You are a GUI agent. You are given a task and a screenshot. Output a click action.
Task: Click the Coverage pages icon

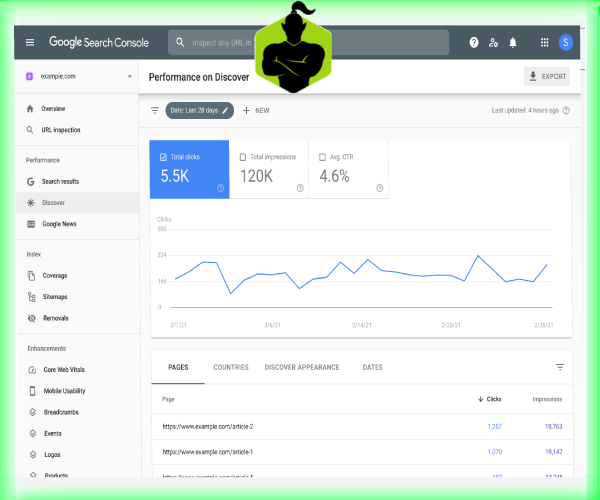click(x=31, y=275)
